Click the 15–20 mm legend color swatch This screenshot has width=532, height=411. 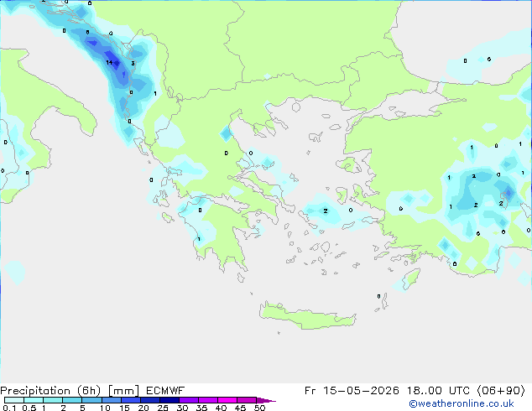point(130,400)
